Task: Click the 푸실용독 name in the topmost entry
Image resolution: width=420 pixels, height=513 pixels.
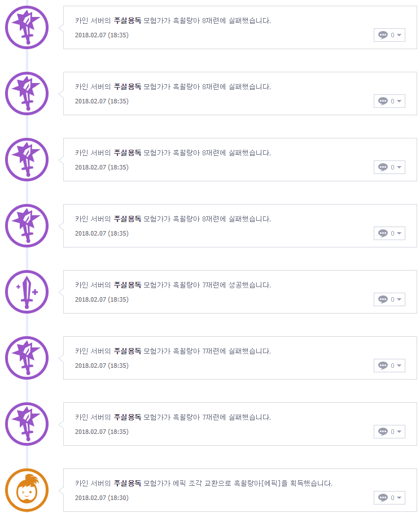Action: tap(127, 20)
